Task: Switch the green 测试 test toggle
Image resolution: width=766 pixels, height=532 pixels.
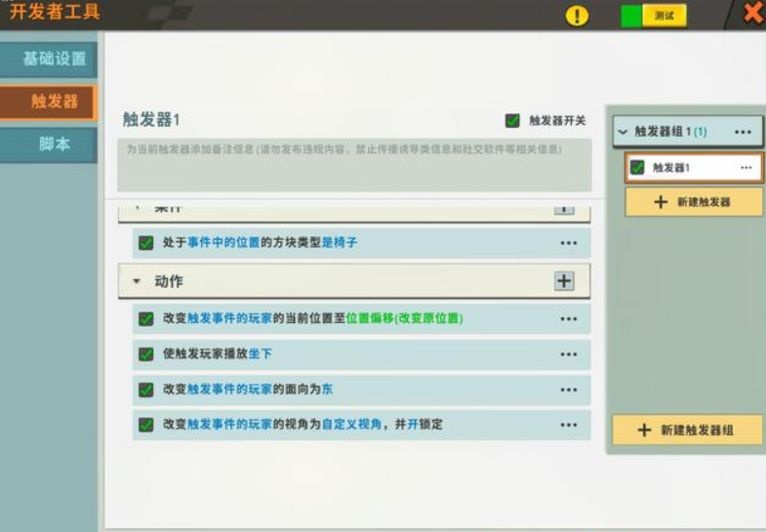Action: tap(653, 16)
